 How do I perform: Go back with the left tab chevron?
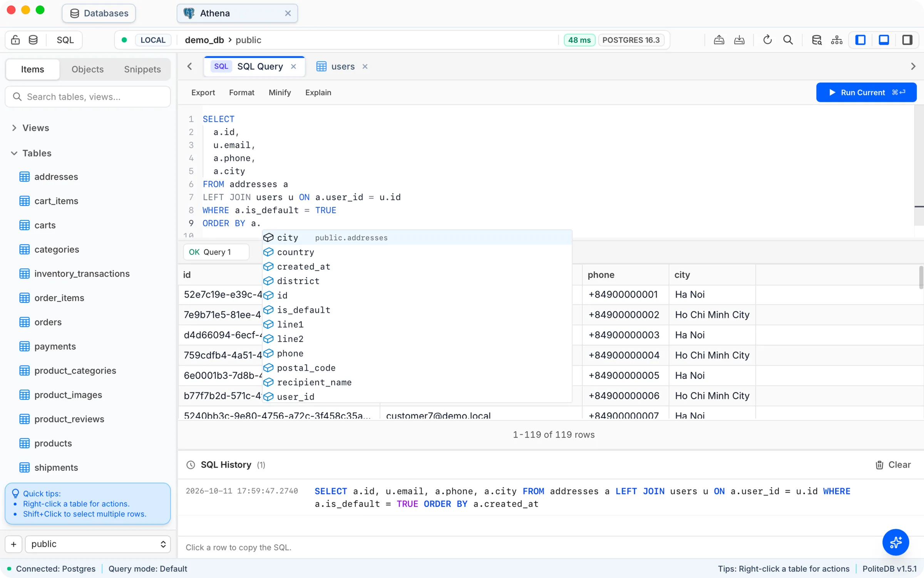tap(190, 66)
